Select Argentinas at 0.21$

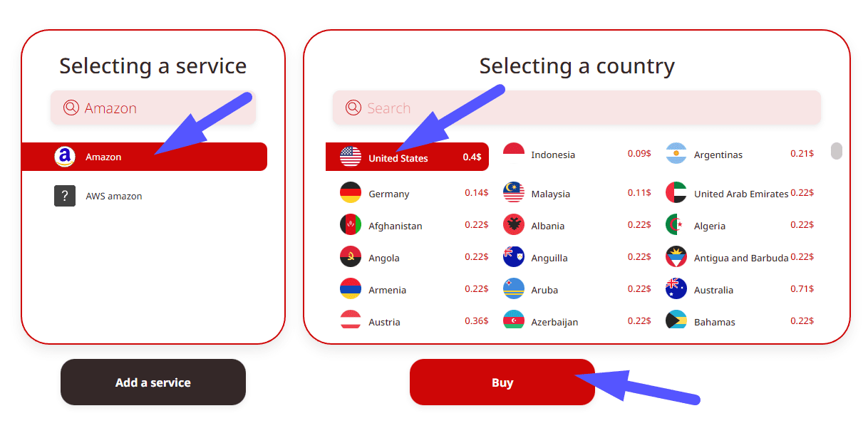pyautogui.click(x=718, y=155)
